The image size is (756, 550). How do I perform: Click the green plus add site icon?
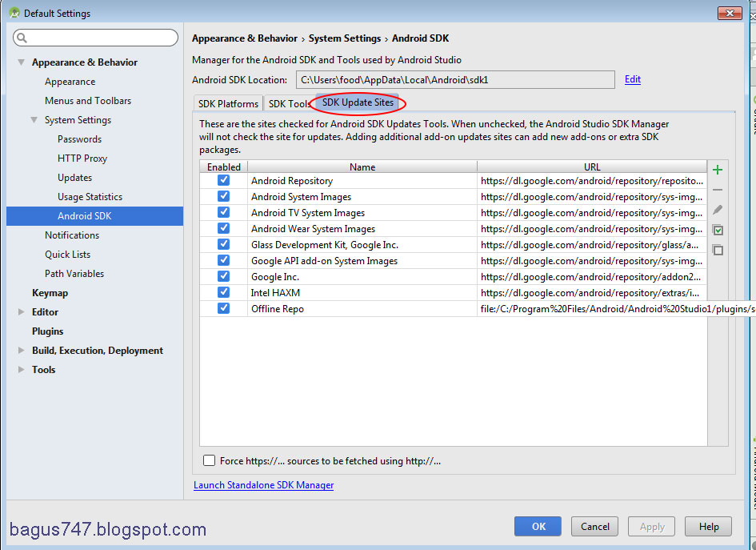[x=718, y=170]
